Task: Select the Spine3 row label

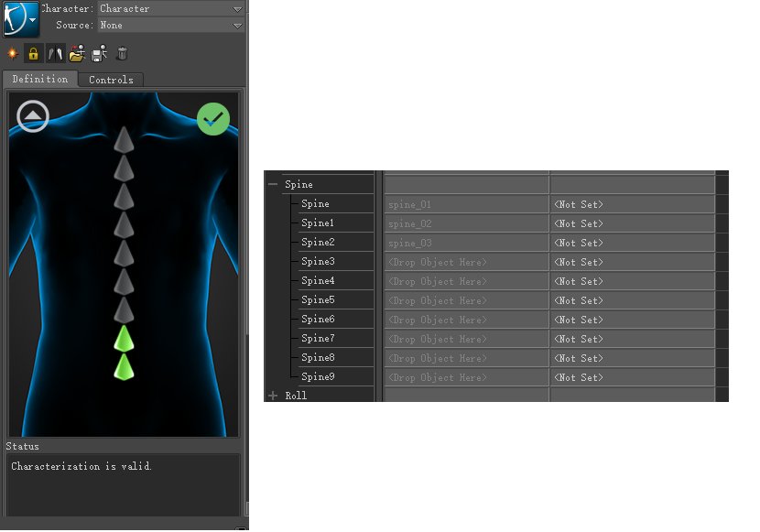Action: click(318, 262)
